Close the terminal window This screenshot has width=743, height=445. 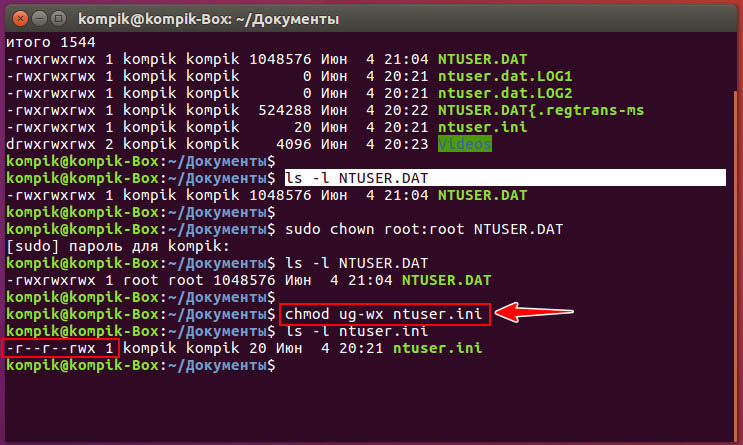20,18
